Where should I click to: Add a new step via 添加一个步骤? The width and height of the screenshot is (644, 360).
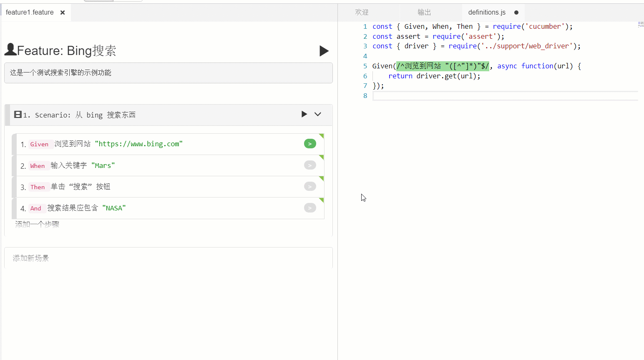point(37,224)
